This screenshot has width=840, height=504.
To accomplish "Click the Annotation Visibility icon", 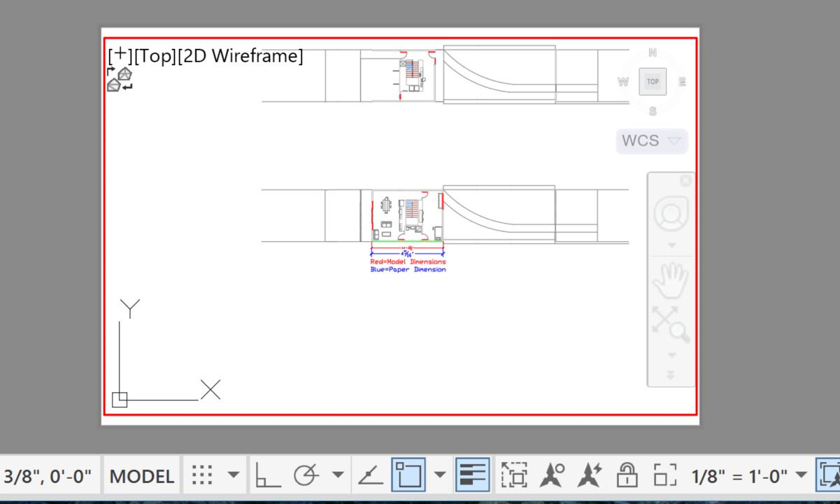I will point(552,474).
